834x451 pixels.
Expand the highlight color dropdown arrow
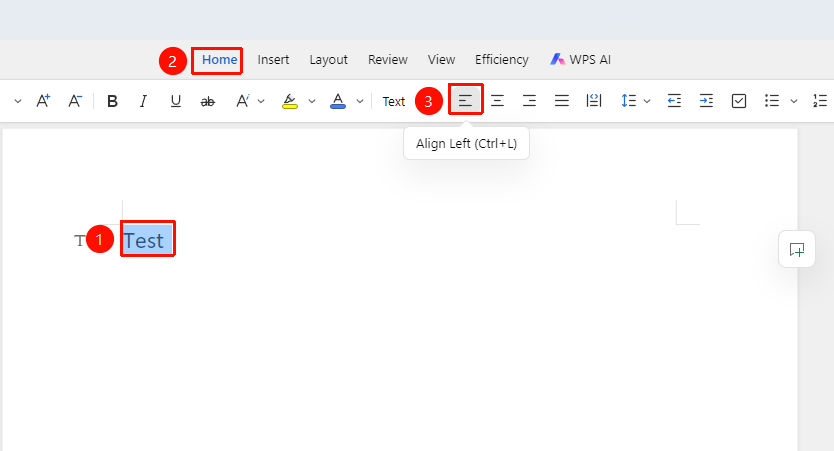(312, 101)
